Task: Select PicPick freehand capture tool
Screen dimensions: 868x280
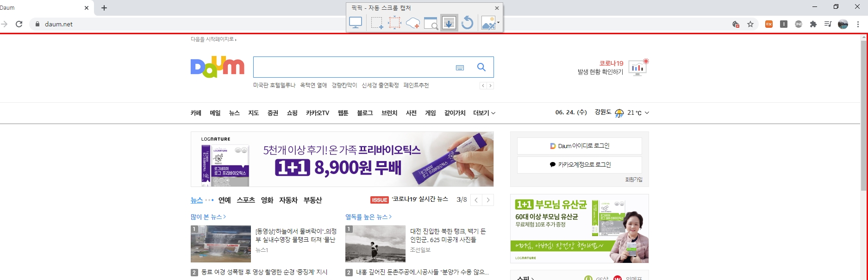Action: 412,23
